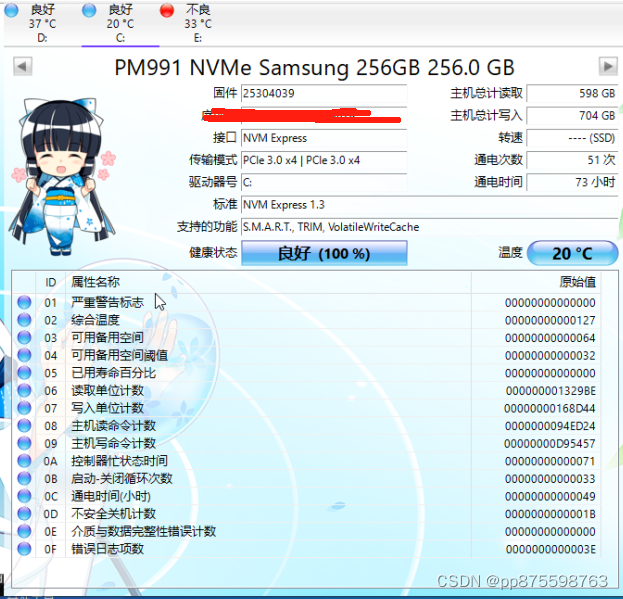This screenshot has height=599, width=623.
Task: Click status orb for attribute 02 综合温度
Action: point(24,320)
